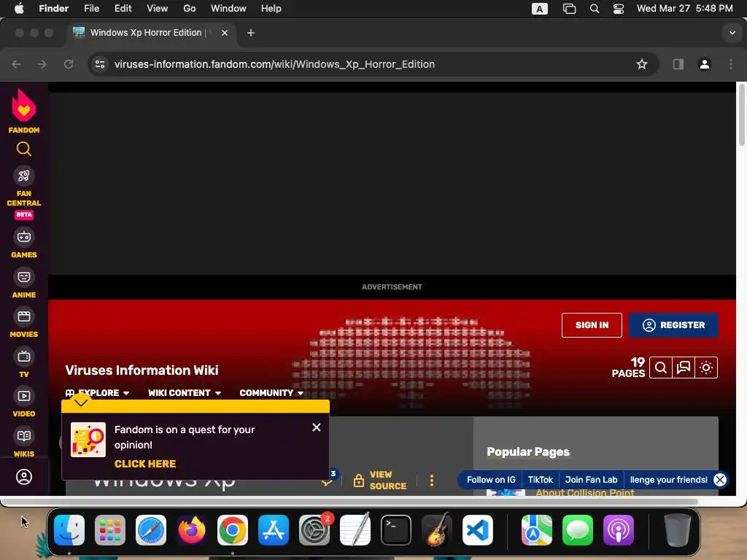Close the Windows Xp Horror Edition tab
The image size is (747, 560).
tap(225, 33)
